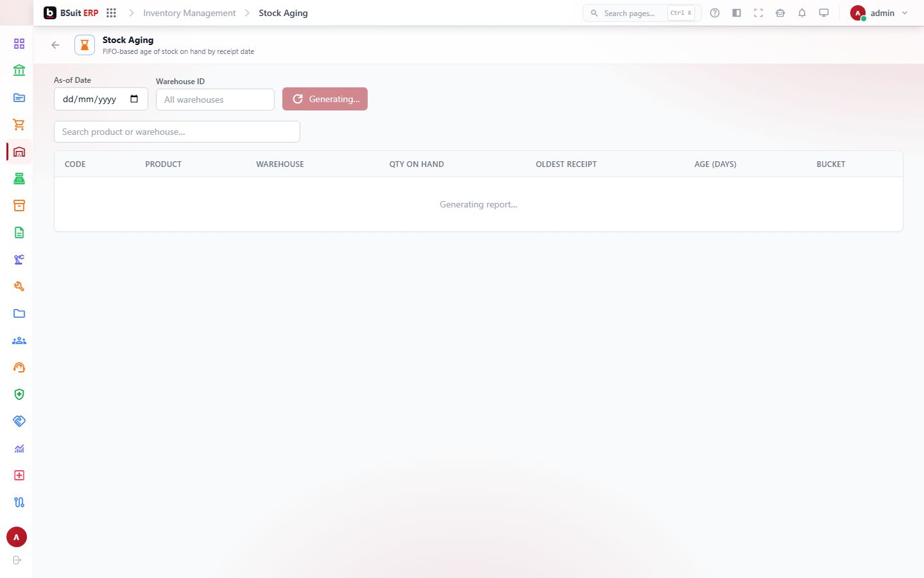Open the apps grid launcher icon
The image size is (924, 578).
pyautogui.click(x=111, y=13)
